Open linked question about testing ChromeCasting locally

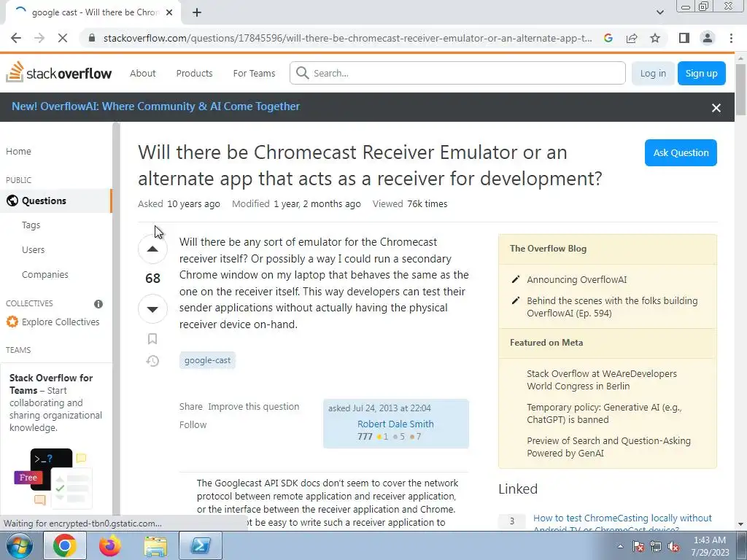click(x=622, y=523)
